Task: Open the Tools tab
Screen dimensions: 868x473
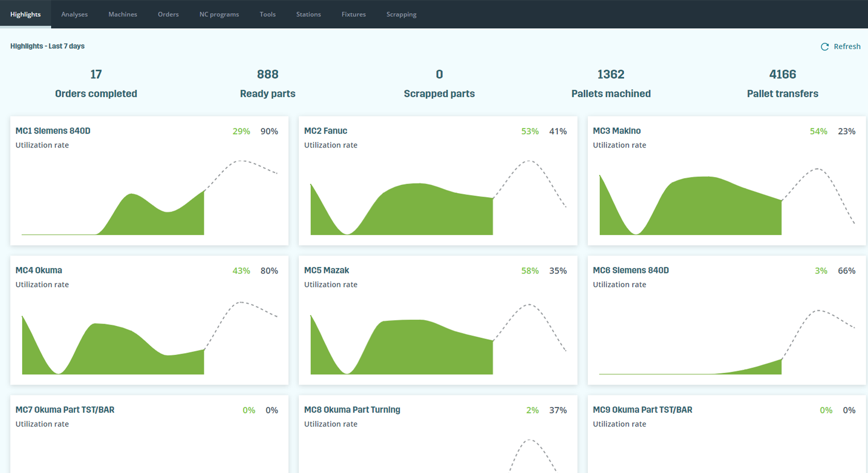Action: (267, 14)
